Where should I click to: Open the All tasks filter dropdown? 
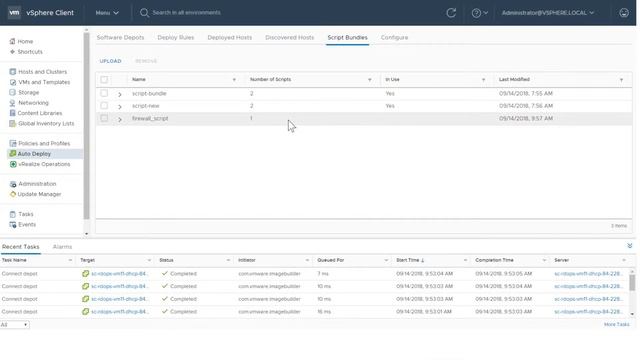point(14,324)
